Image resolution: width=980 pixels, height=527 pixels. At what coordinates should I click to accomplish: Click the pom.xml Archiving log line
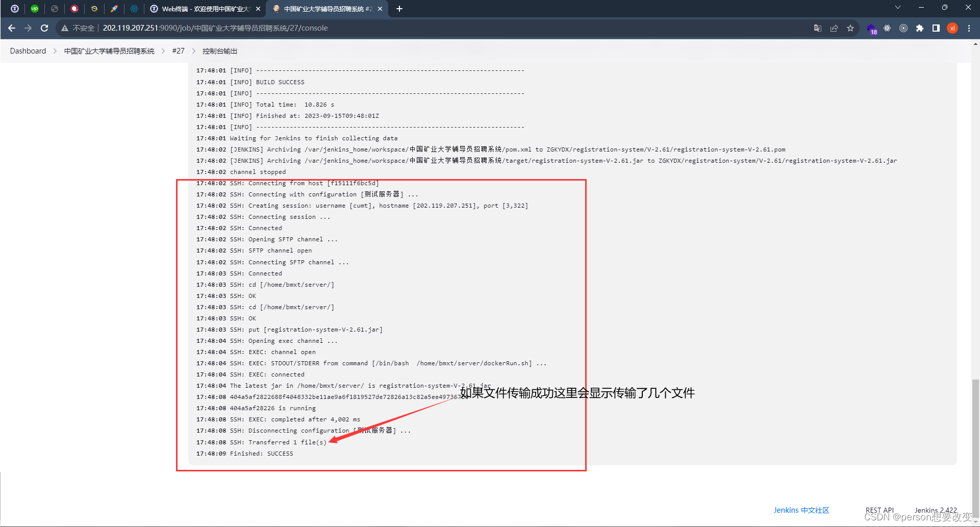coord(491,149)
